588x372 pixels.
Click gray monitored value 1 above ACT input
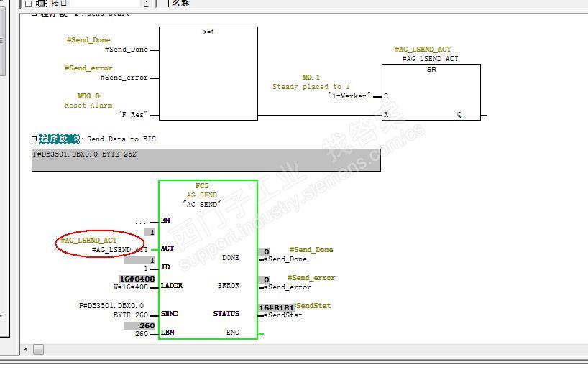tap(150, 232)
